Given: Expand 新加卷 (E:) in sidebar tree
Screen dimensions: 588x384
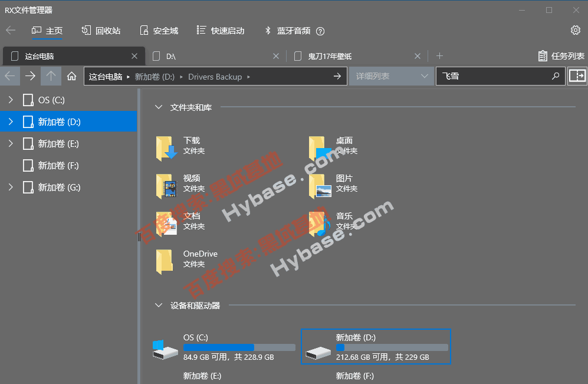Looking at the screenshot, I should click(x=11, y=143).
